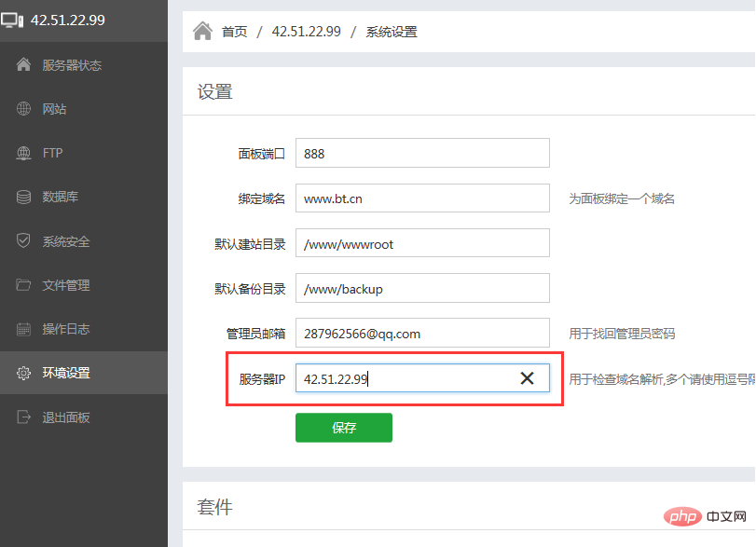The height and width of the screenshot is (547, 756).
Task: Click the house icon for 服务器状态
Action: coord(23,64)
